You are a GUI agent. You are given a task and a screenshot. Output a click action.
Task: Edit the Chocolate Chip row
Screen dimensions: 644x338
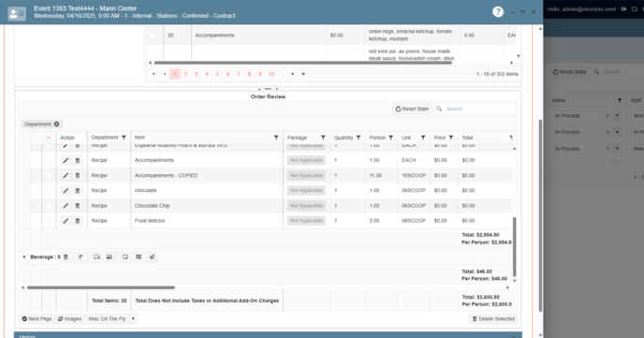[x=66, y=206]
